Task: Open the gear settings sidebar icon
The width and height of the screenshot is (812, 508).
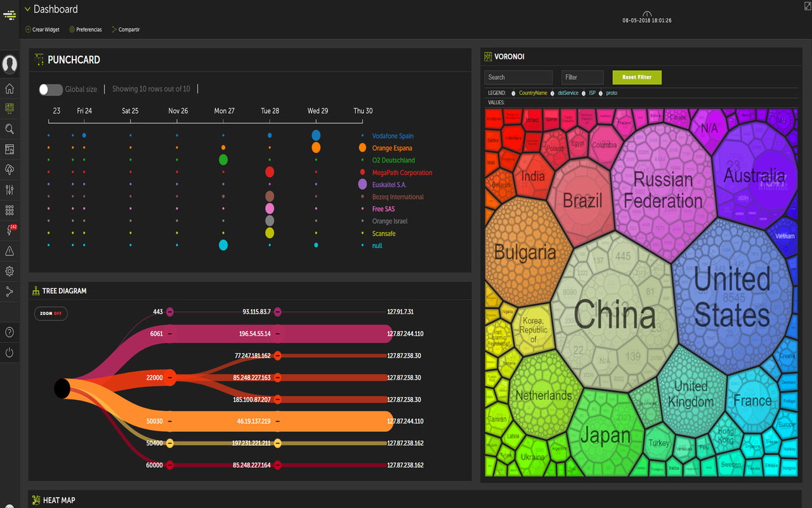Action: 10,271
